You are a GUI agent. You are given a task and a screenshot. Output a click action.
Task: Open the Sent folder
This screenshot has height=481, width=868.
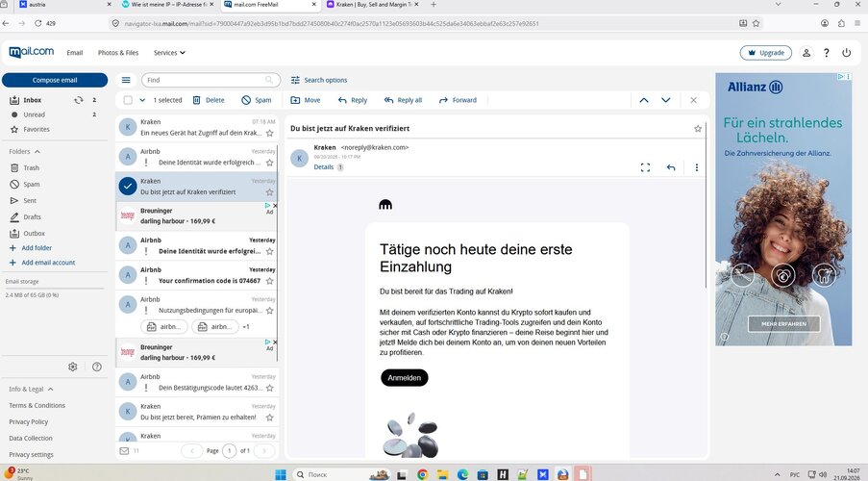(x=30, y=201)
